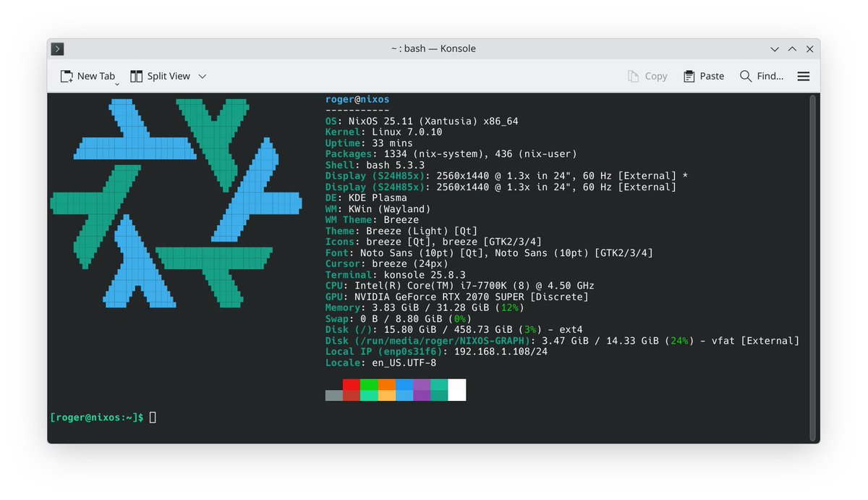Click the 'GPU: NVIDIA GeForce RTX 2070 SUPER' line
Screen dimensions: 868x500
point(457,297)
